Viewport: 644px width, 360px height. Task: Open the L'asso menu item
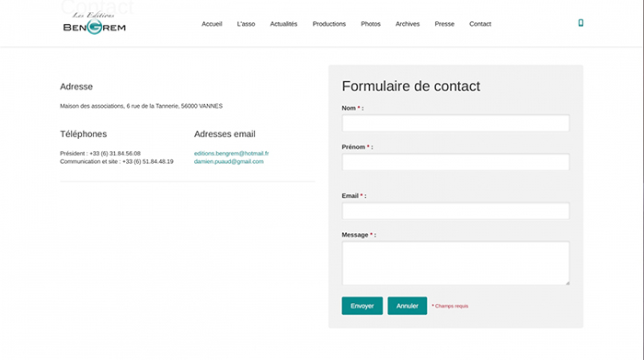tap(246, 24)
